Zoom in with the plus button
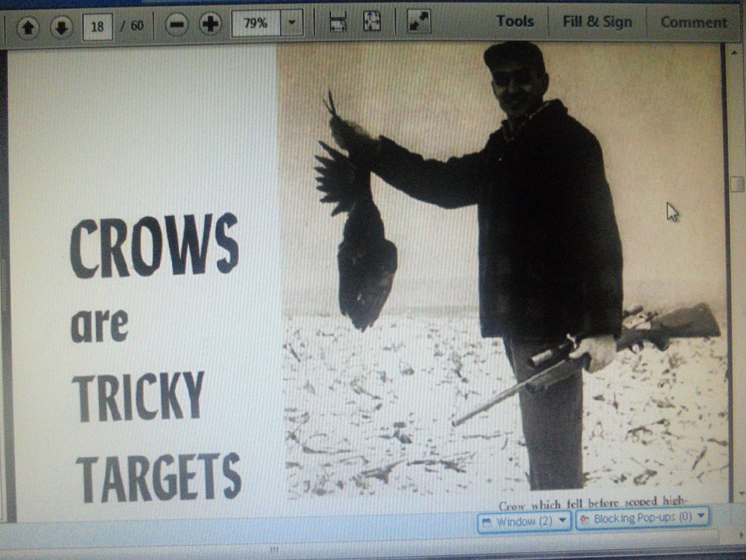Viewport: 746px width, 560px height. 210,24
